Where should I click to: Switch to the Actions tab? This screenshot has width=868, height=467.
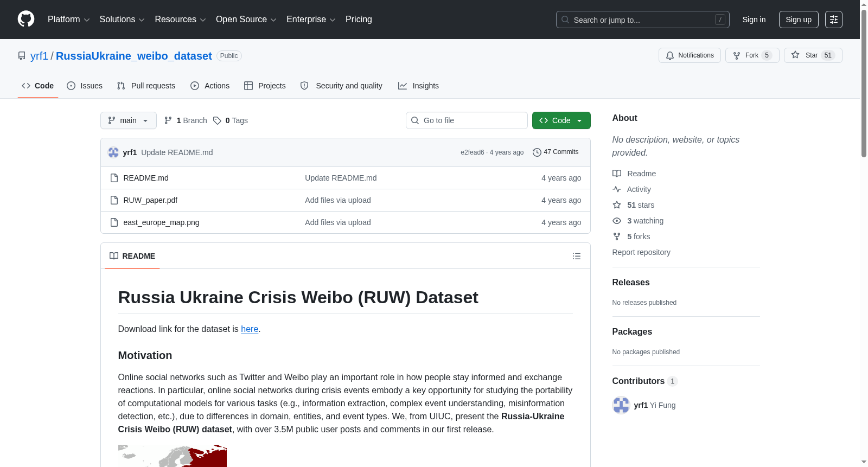click(x=210, y=86)
